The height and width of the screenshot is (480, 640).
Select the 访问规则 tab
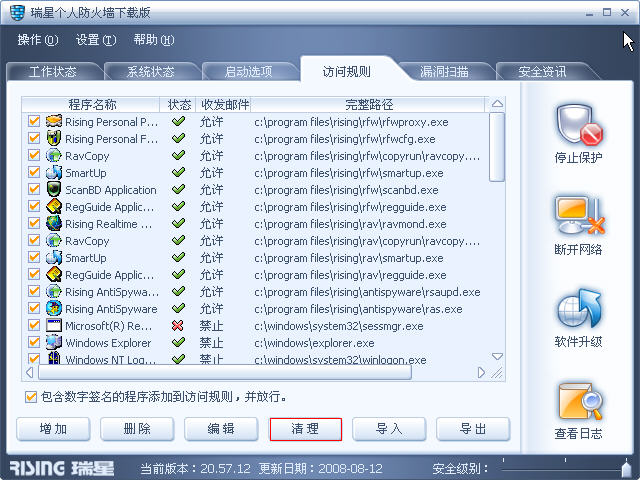(x=347, y=71)
